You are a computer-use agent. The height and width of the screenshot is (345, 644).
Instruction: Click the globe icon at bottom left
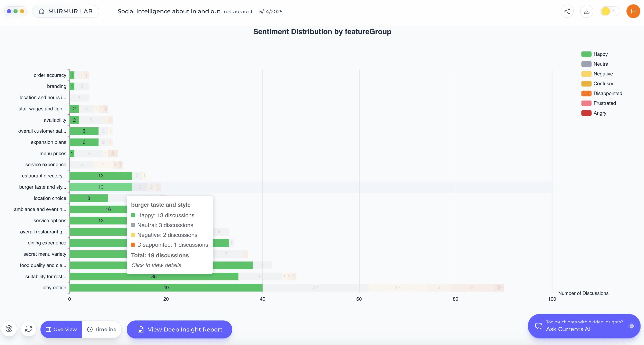(x=9, y=328)
